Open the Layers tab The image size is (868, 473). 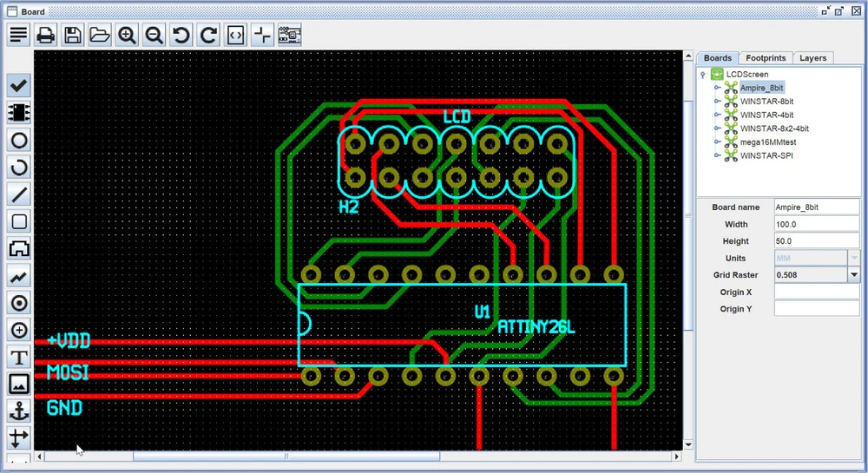812,58
